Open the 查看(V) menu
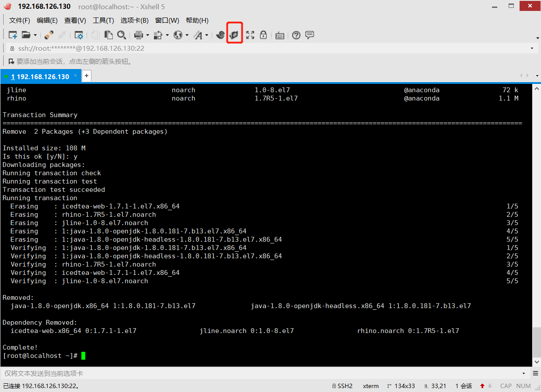 (75, 21)
